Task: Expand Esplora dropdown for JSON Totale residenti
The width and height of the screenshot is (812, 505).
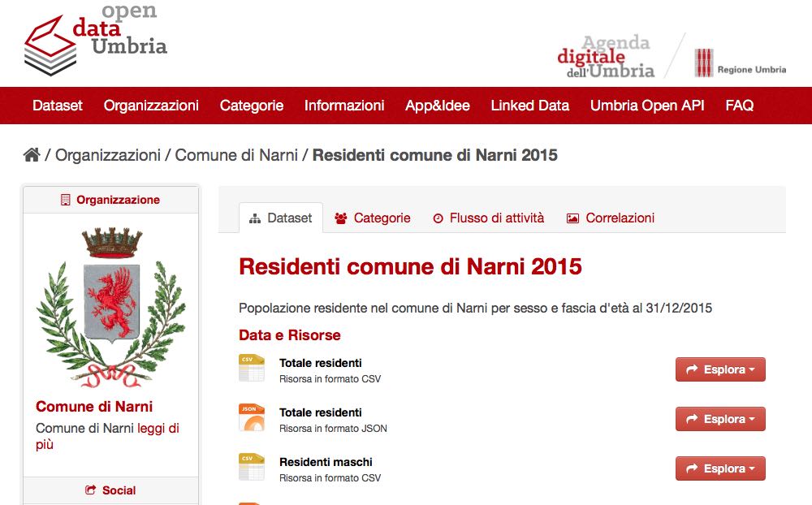Action: (720, 419)
